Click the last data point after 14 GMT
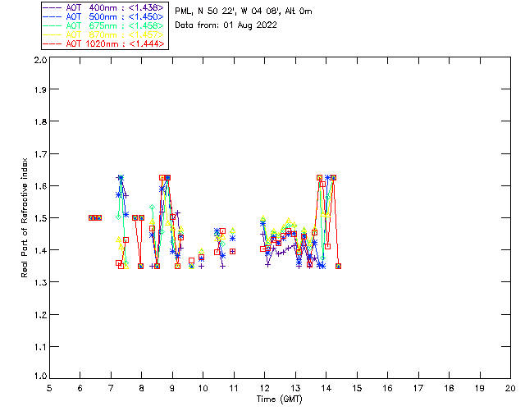The height and width of the screenshot is (420, 525). (338, 266)
